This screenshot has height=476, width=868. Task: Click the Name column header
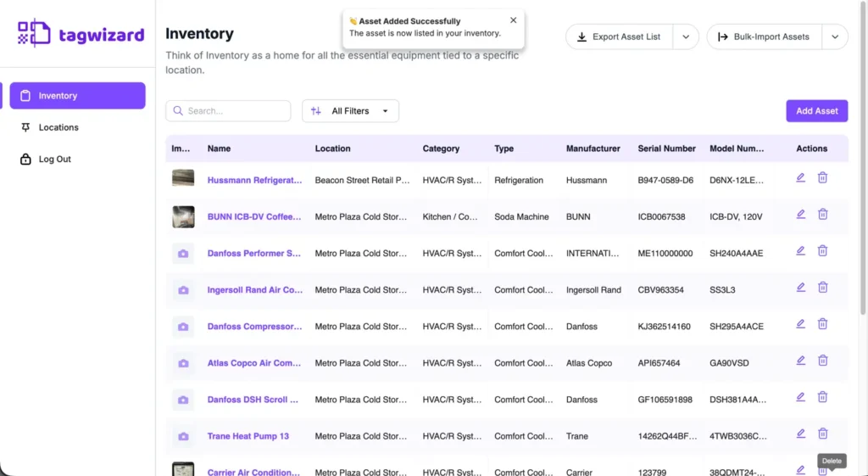pyautogui.click(x=220, y=148)
